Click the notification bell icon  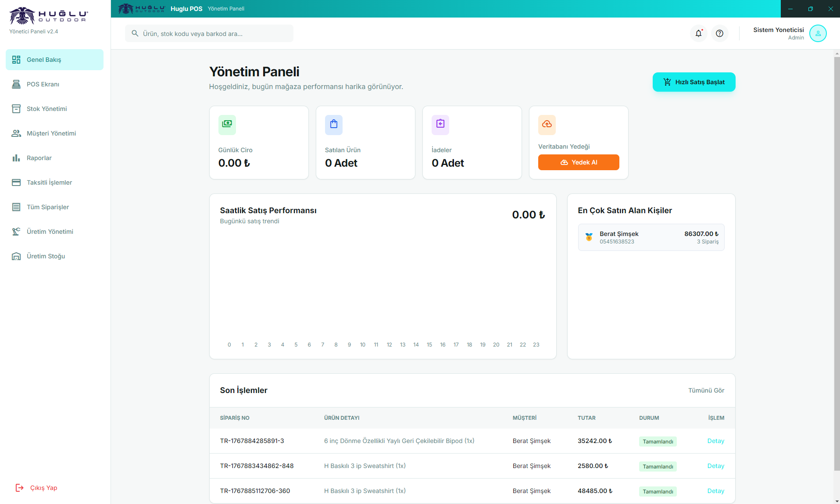[x=698, y=33]
